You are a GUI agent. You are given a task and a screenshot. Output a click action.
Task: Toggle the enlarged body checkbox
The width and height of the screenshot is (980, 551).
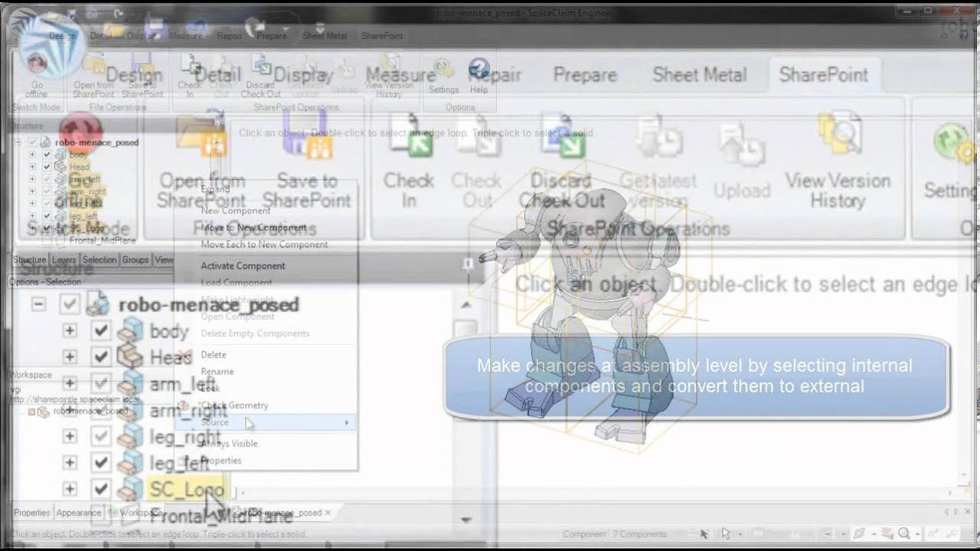coord(100,331)
